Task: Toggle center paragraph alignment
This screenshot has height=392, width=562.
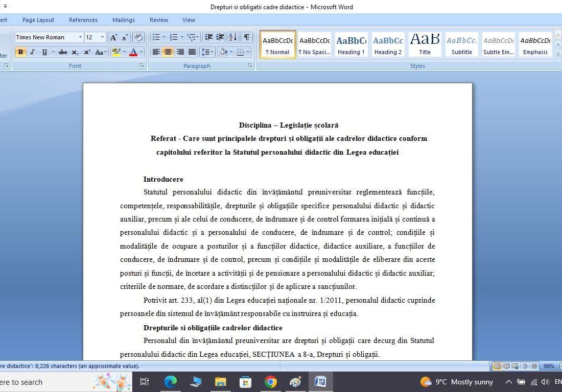Action: 168,52
